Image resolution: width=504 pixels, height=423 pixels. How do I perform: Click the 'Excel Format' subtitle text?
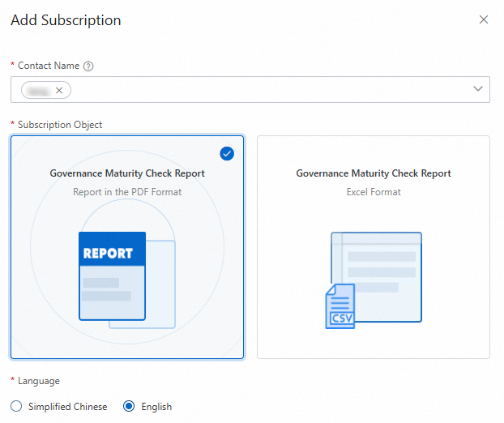374,192
